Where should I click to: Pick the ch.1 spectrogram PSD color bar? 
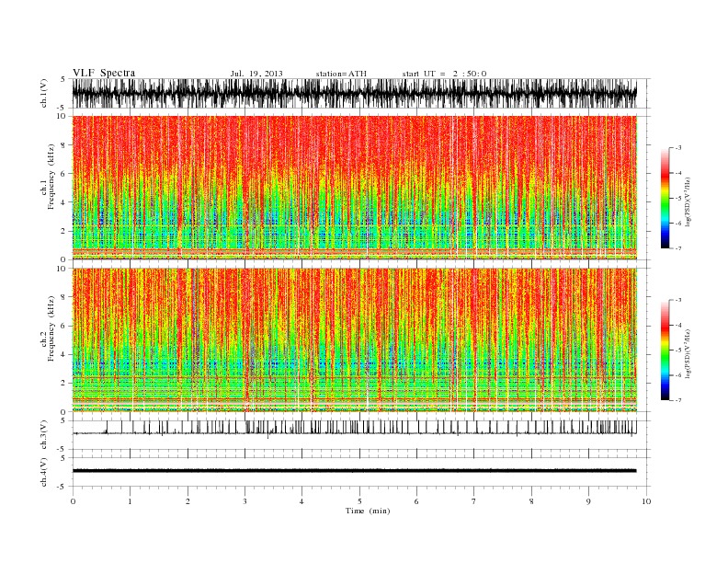coord(665,199)
